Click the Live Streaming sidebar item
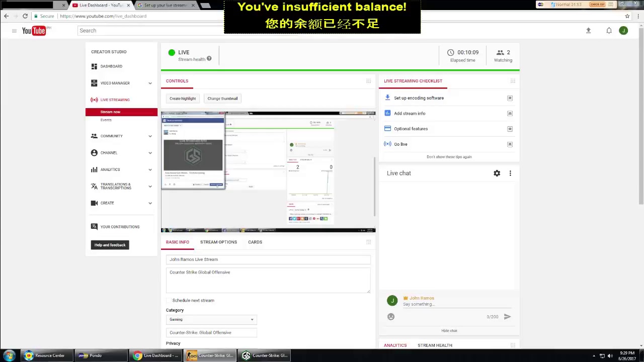 (115, 100)
